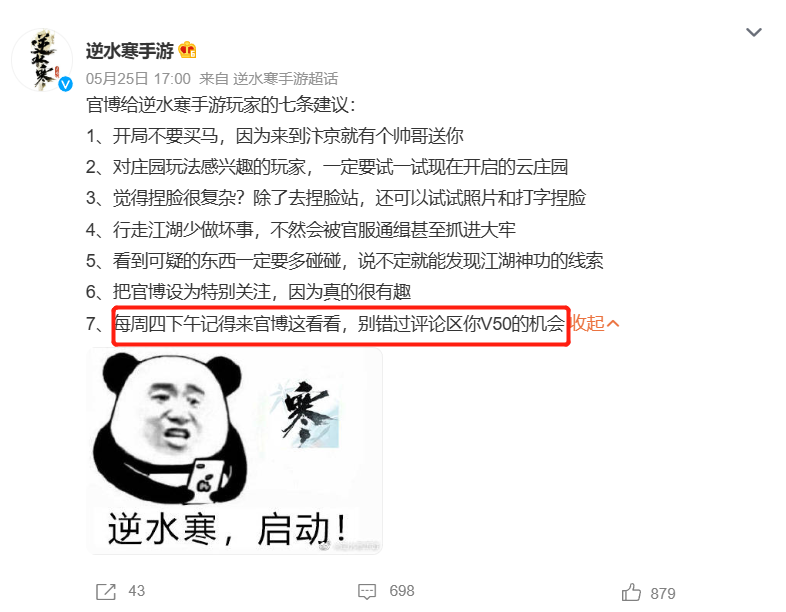Open the 逆水寒手游超话 source link
786x612 pixels.
tap(285, 79)
